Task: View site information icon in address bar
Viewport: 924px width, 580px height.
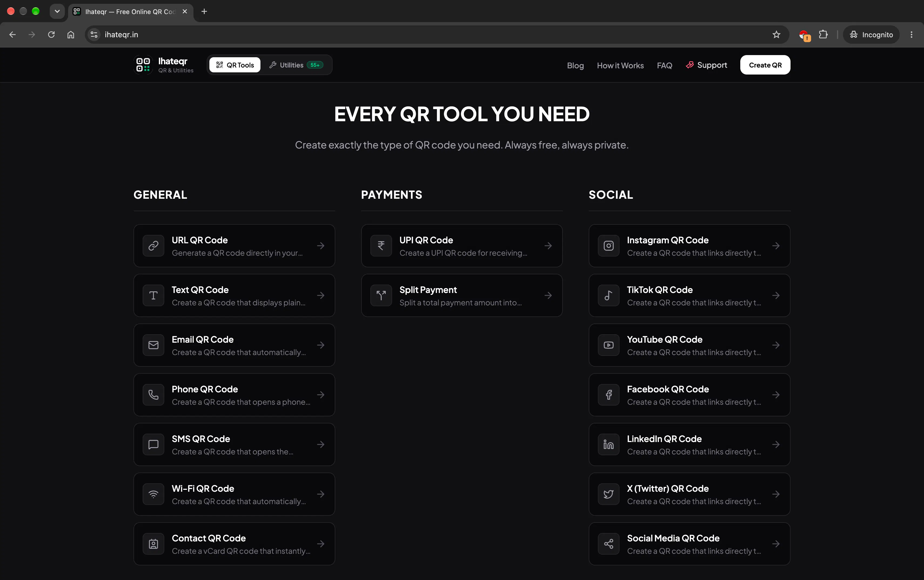Action: point(94,35)
